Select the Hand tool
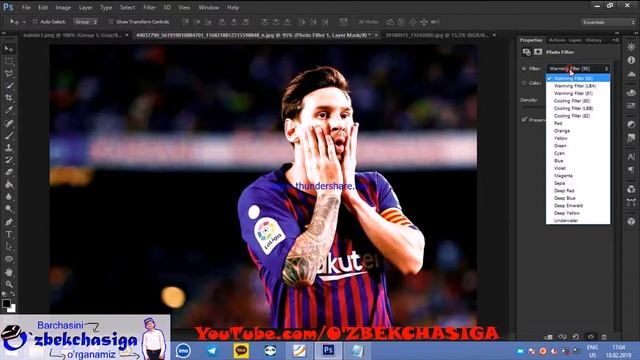Image resolution: width=640 pixels, height=360 pixels. click(9, 272)
